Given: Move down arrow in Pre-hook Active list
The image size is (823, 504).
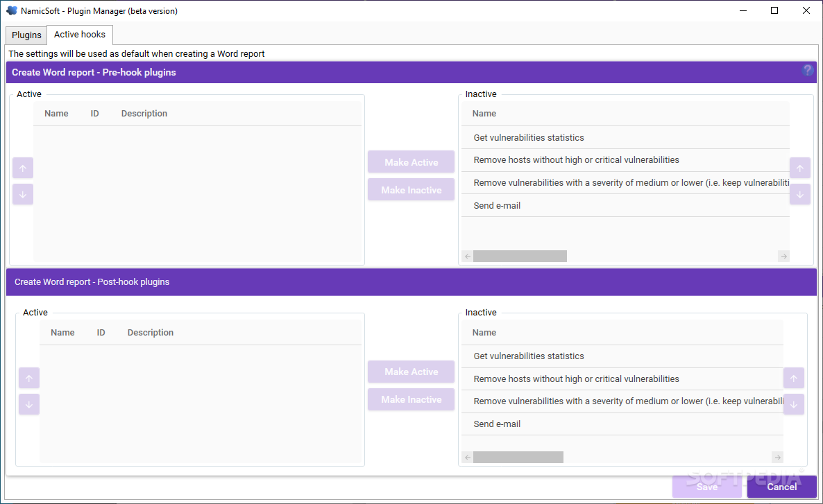Looking at the screenshot, I should coord(23,195).
